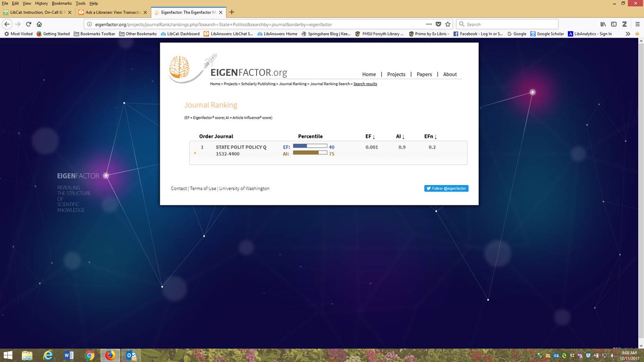Bookmark this page with the star
This screenshot has width=644, height=362.
[448, 24]
